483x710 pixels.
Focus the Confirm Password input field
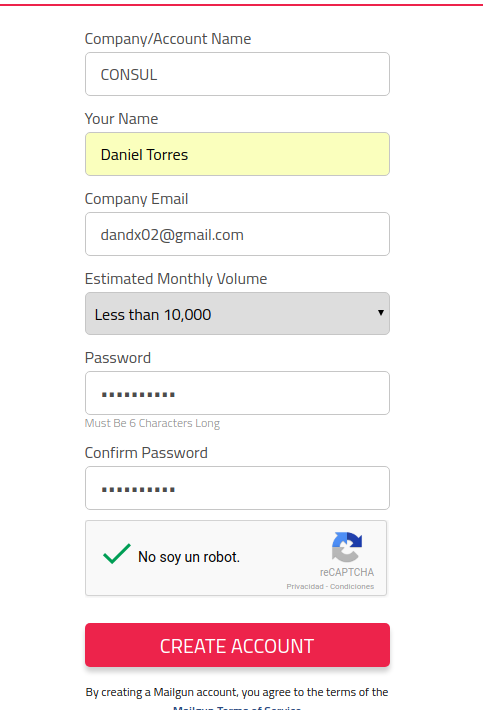click(x=237, y=488)
